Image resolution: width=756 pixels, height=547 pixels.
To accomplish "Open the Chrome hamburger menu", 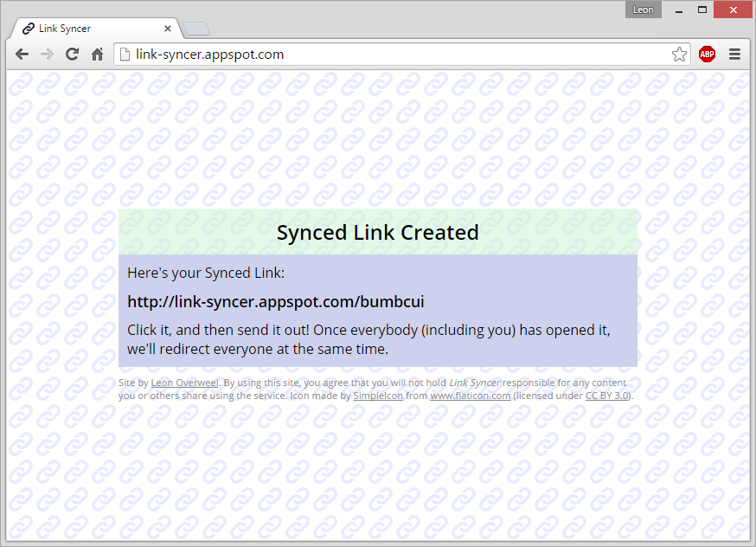I will [734, 55].
